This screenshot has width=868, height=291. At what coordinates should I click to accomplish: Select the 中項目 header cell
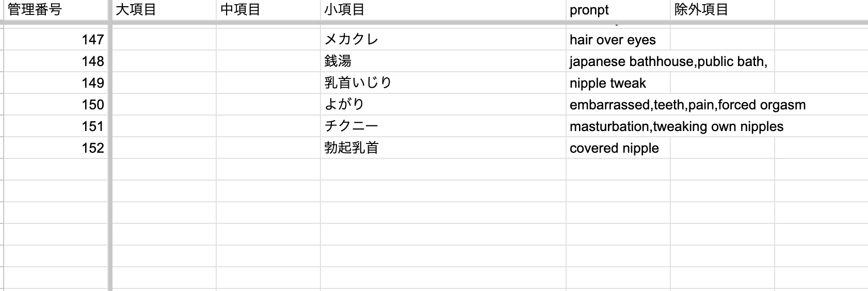[x=268, y=10]
